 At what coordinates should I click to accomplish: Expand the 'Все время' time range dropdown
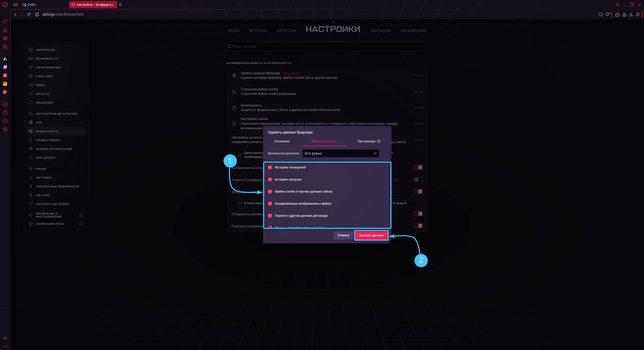[x=341, y=153]
